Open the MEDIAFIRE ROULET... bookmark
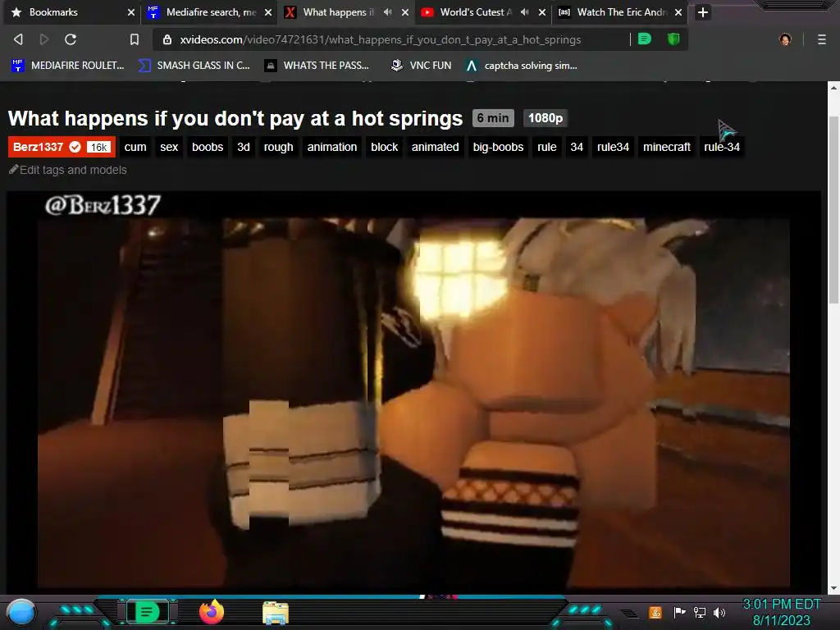This screenshot has width=840, height=630. point(67,66)
